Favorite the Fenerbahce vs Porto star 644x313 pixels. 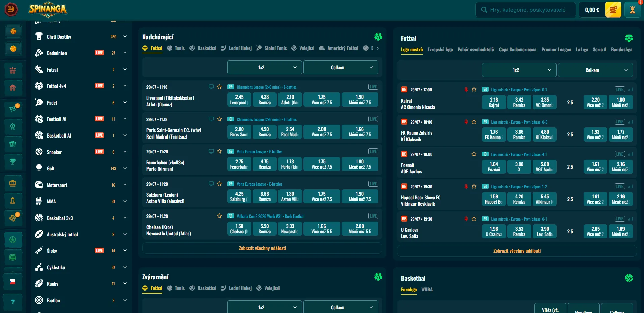tap(219, 151)
